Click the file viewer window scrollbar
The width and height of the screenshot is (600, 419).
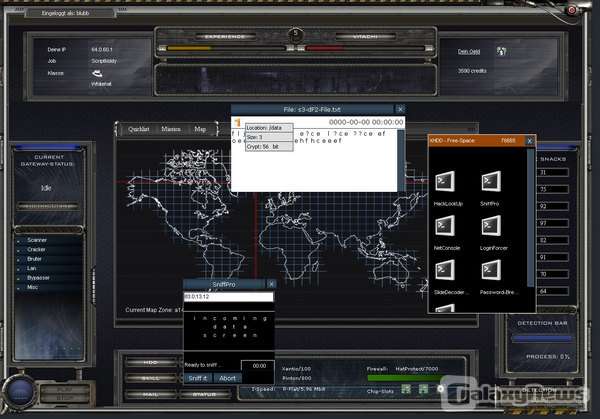(401, 160)
